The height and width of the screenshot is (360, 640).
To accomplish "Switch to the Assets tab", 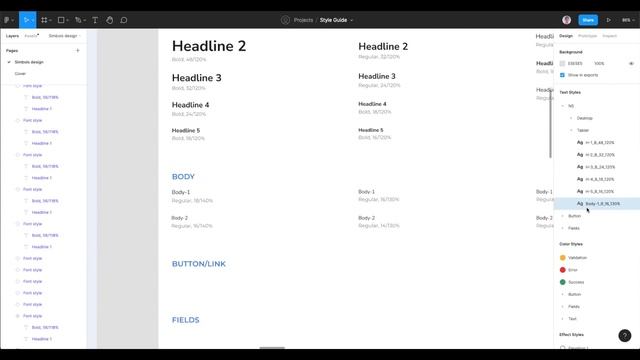I will tap(31, 36).
